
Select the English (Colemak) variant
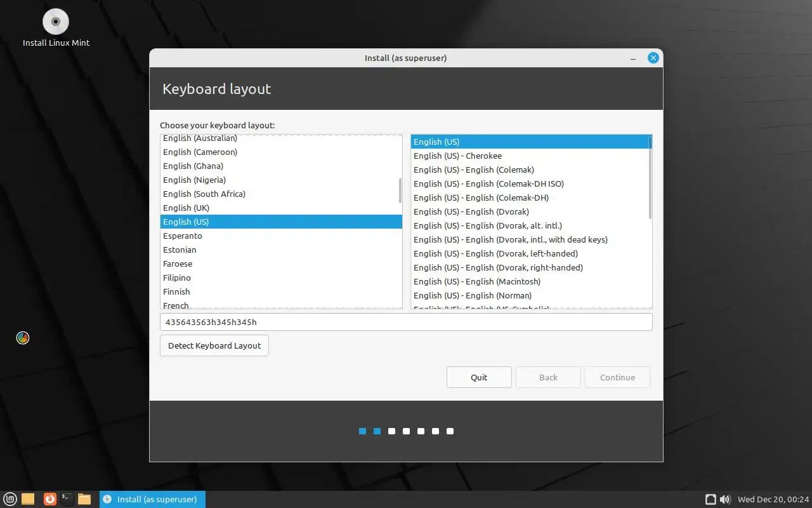coord(532,170)
